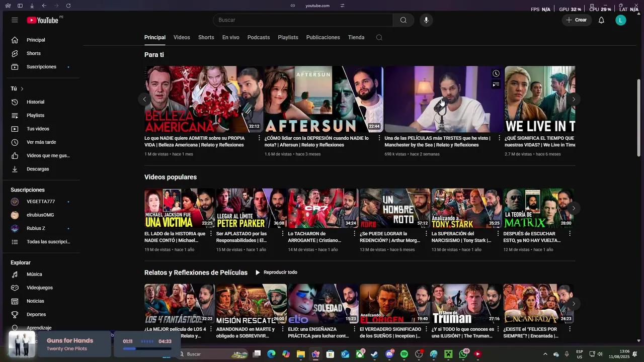Screen dimensions: 644x362
Task: Open the YouTube hamburger guide menu
Action: coord(15,20)
